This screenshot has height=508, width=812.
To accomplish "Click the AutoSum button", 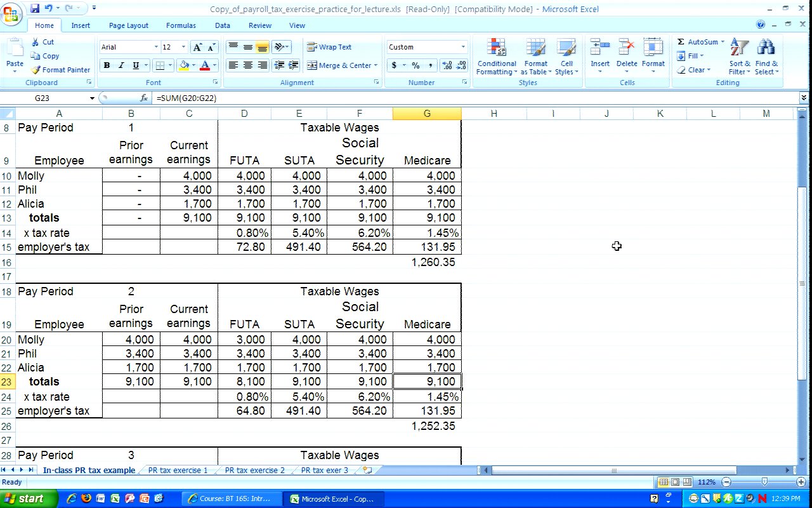I will point(697,42).
